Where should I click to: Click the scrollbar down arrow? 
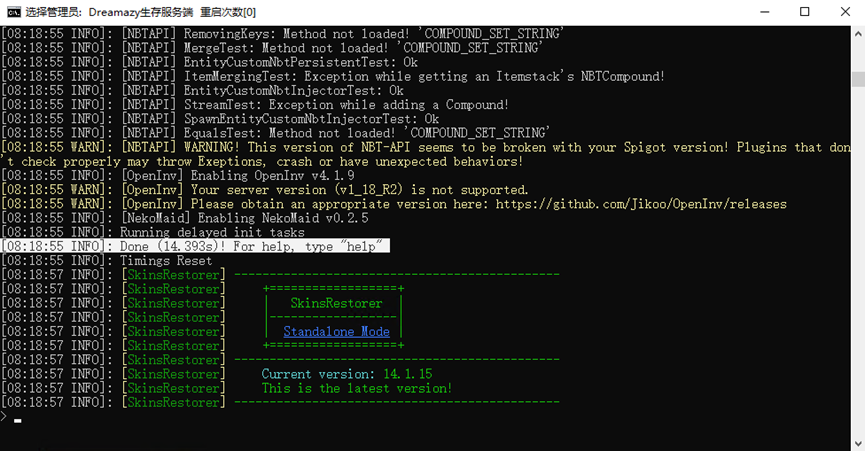pos(857,442)
